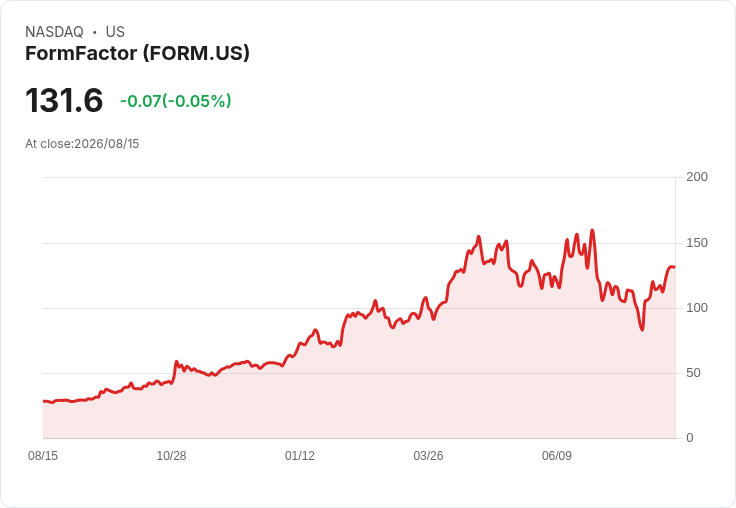Screen dimensions: 736x508
Task: Click the 131.6 current price
Action: (x=64, y=100)
